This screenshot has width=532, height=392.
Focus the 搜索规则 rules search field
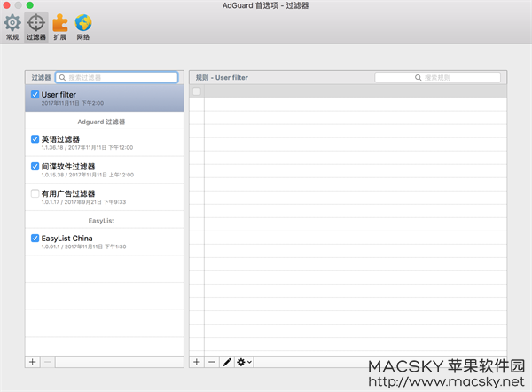coord(437,77)
